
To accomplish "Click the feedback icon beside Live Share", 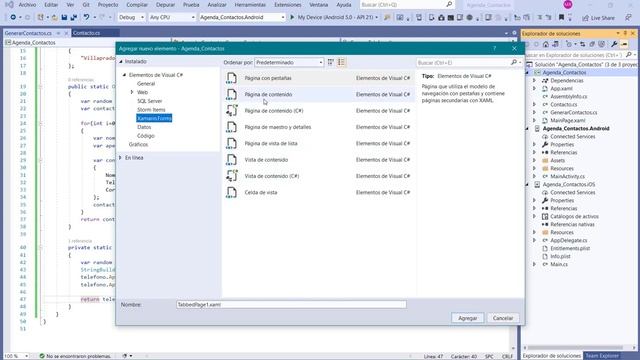I will coord(629,18).
